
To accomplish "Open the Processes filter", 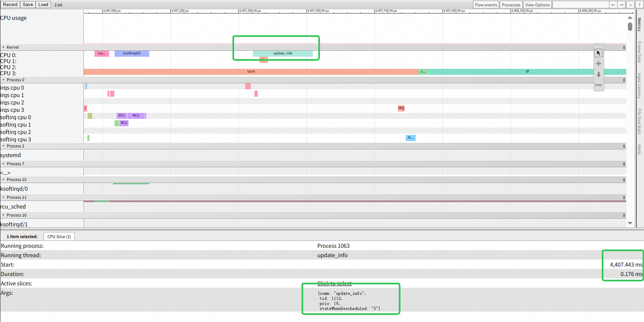I will (511, 5).
